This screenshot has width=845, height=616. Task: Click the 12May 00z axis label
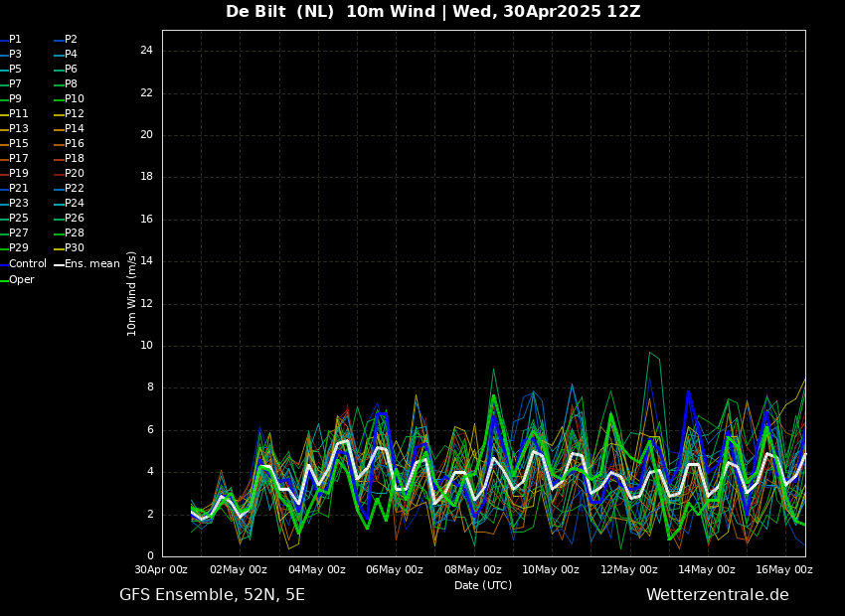628,570
